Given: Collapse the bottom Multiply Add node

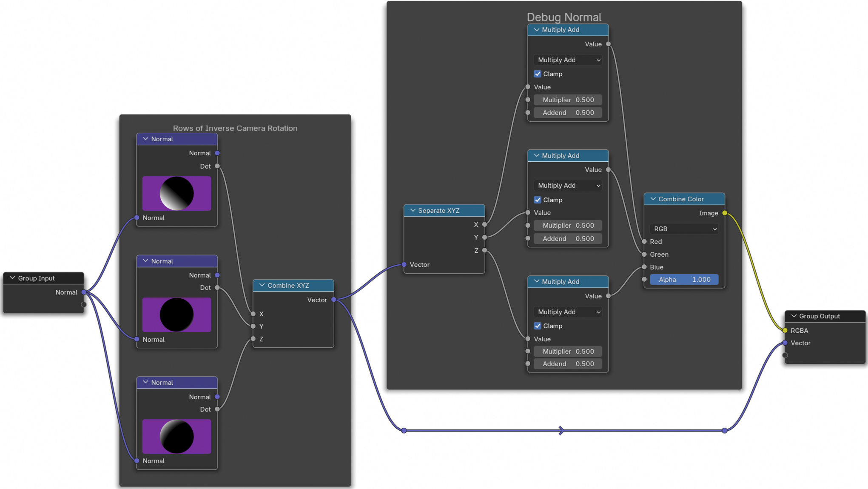Looking at the screenshot, I should [536, 281].
